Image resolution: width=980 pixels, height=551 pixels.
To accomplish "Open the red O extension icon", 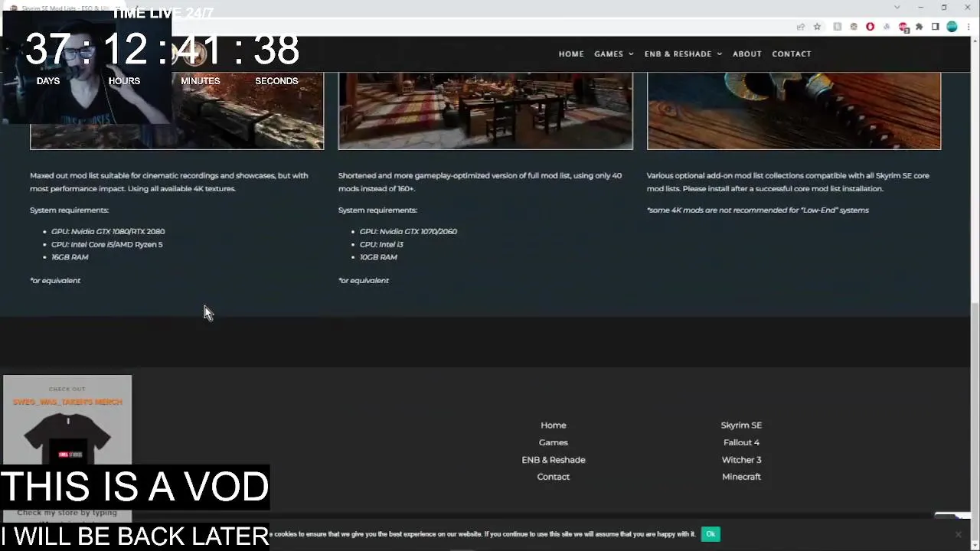I will (870, 27).
